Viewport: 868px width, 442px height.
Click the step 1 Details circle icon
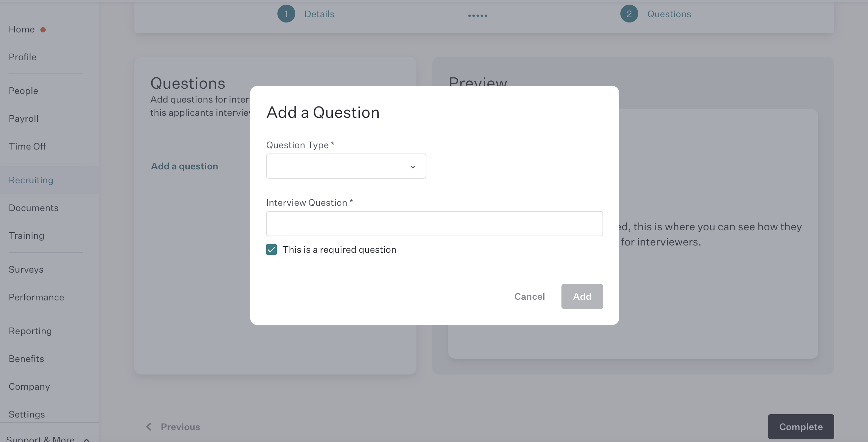[286, 14]
